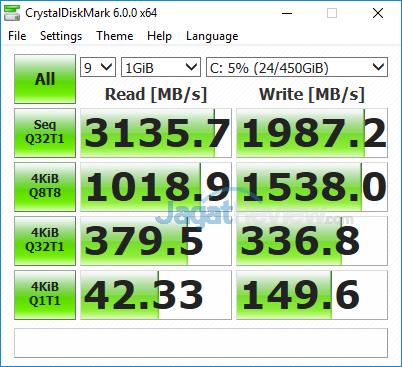
Task: Select the 4KiB Q32T1 read result 379.5
Action: [156, 241]
